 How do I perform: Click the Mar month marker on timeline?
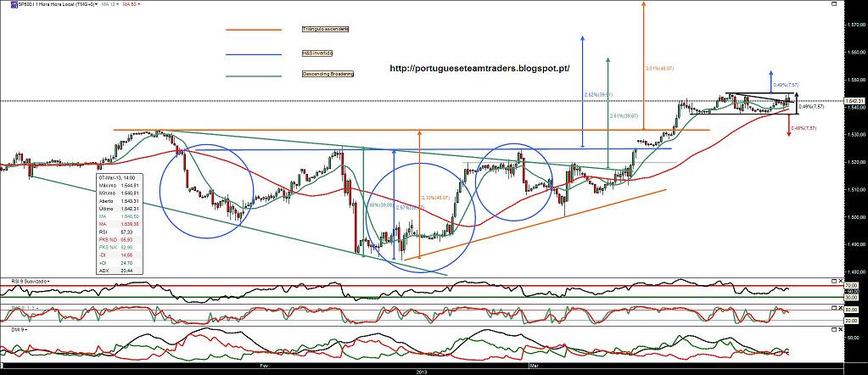pos(533,367)
